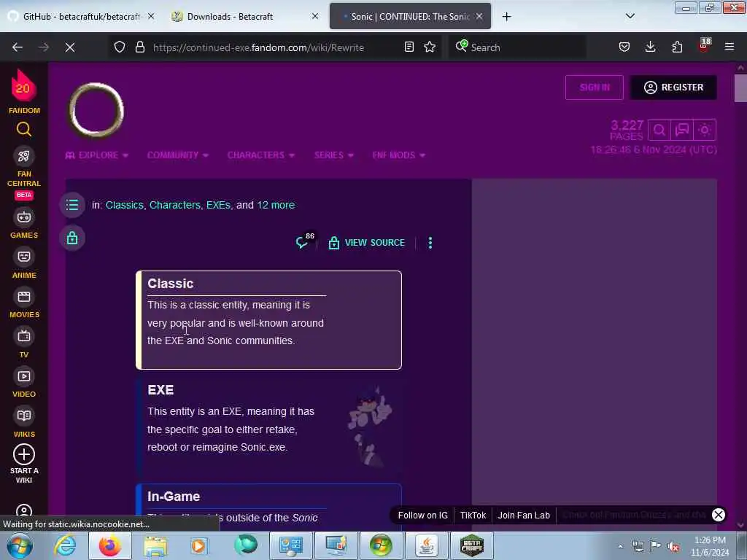Screen dimensions: 747x560
Task: Click the browser Search field
Action: click(519, 47)
